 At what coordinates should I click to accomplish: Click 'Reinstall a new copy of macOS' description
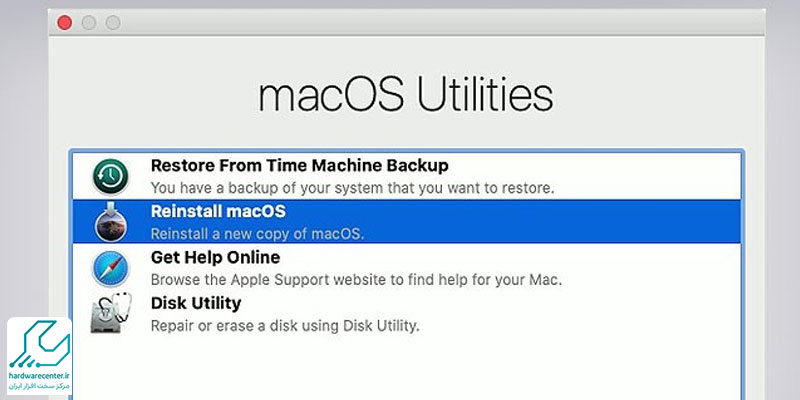(x=258, y=234)
